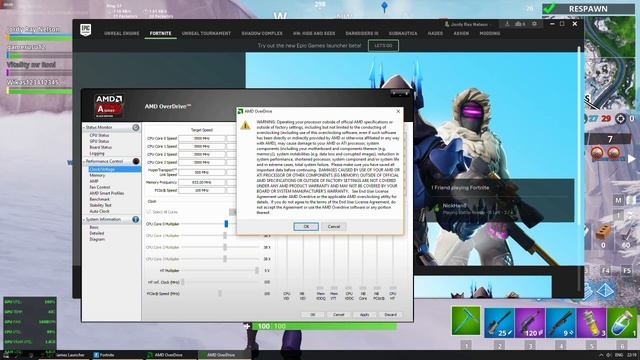Select AMD Smart Profiles in the sidebar
This screenshot has height=360, width=640.
click(x=107, y=193)
